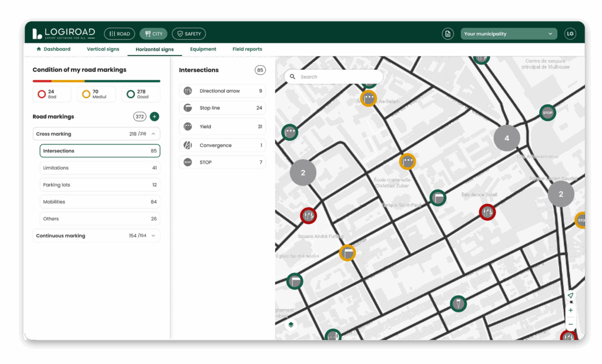Select the Stop line intersection type
This screenshot has height=364, width=602.
pyautogui.click(x=222, y=108)
